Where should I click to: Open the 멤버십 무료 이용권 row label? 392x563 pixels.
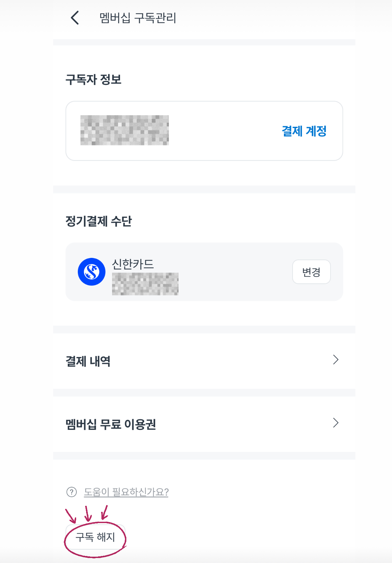point(111,425)
